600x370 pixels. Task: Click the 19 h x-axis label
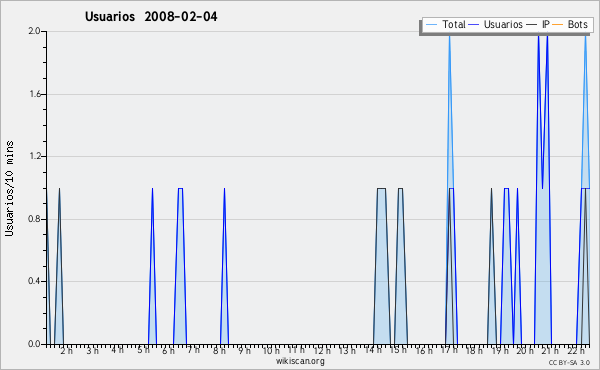500,350
